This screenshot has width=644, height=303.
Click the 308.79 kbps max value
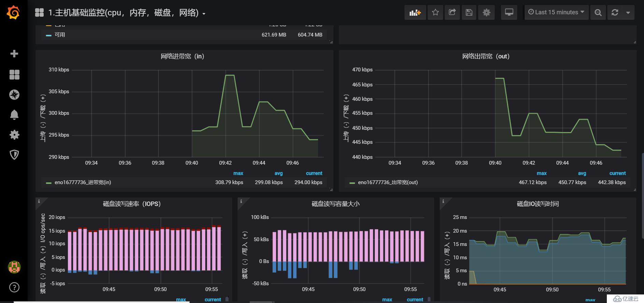(x=229, y=182)
